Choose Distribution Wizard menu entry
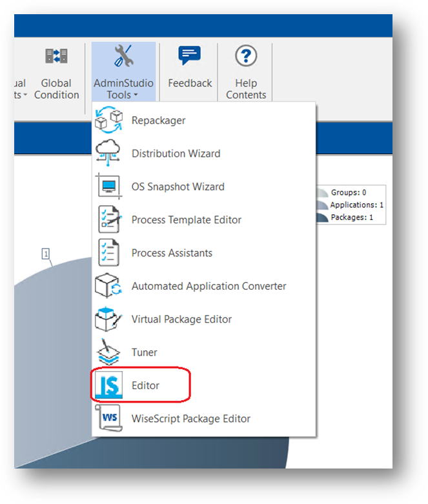This screenshot has height=504, width=428. point(203,153)
